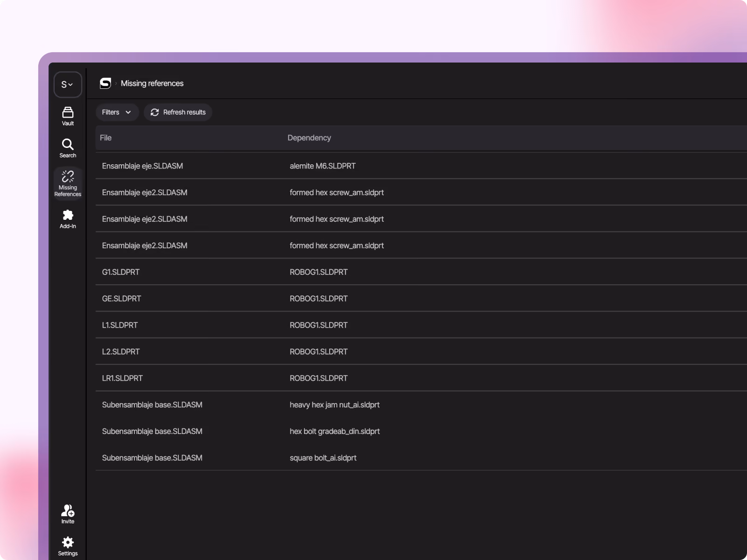The image size is (747, 560).
Task: Open the Search section in sidebar
Action: click(x=68, y=148)
